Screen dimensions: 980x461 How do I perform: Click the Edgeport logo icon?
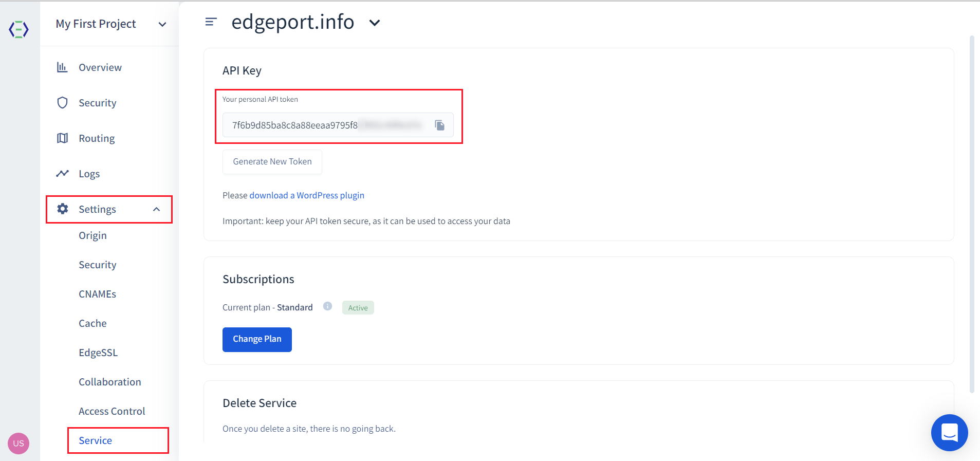coord(19,29)
